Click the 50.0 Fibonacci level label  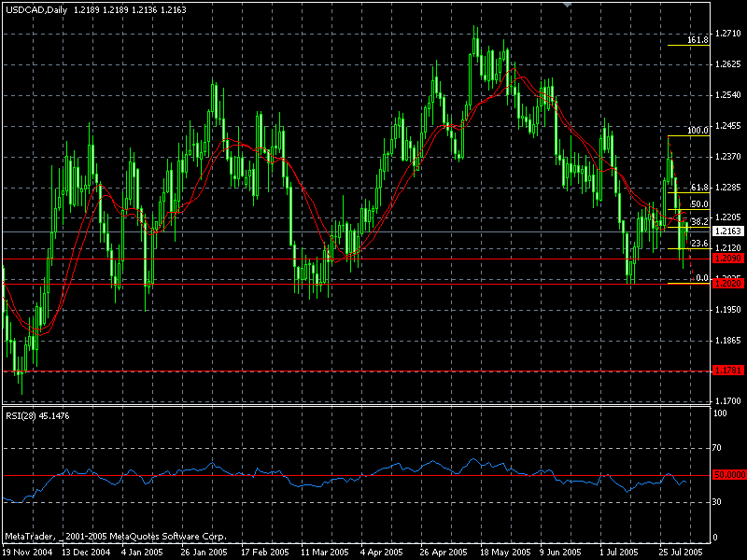(699, 204)
